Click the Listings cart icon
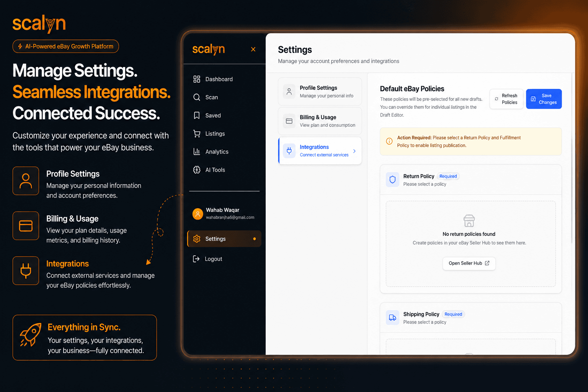 coord(197,134)
